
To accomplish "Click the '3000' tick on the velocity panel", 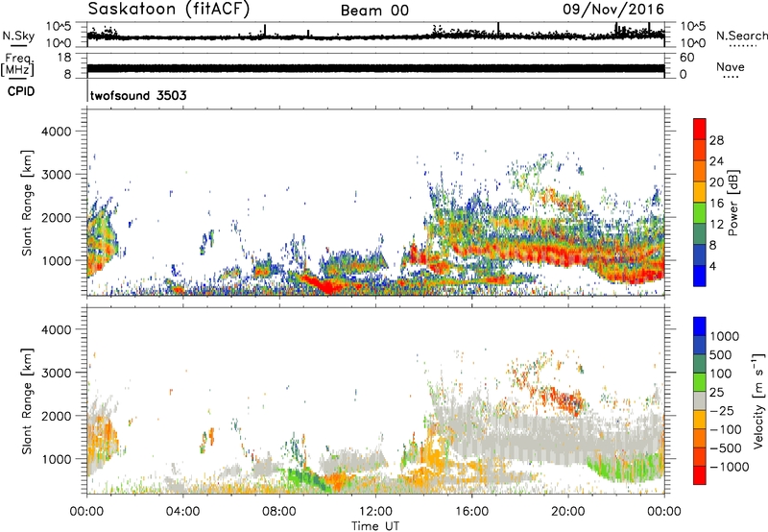I will point(56,373).
